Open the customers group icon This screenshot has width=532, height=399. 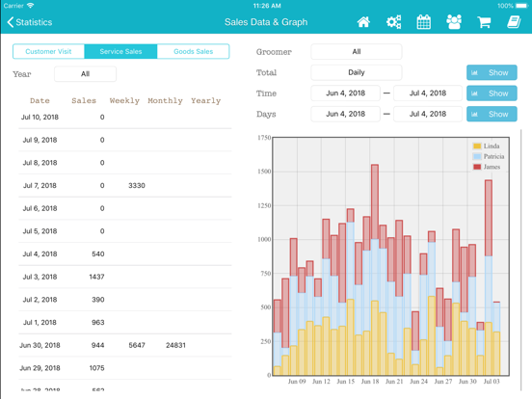coord(454,22)
